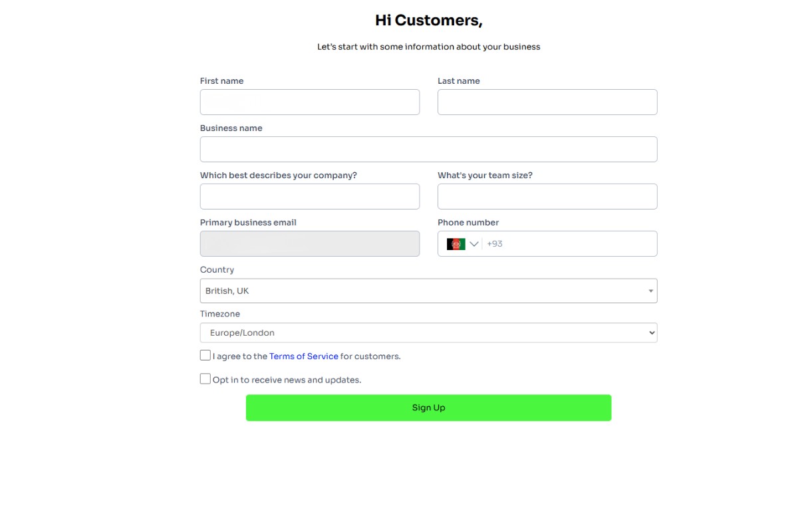Click the phone dropdown chevron beside the flag
The width and height of the screenshot is (798, 532).
click(x=474, y=243)
